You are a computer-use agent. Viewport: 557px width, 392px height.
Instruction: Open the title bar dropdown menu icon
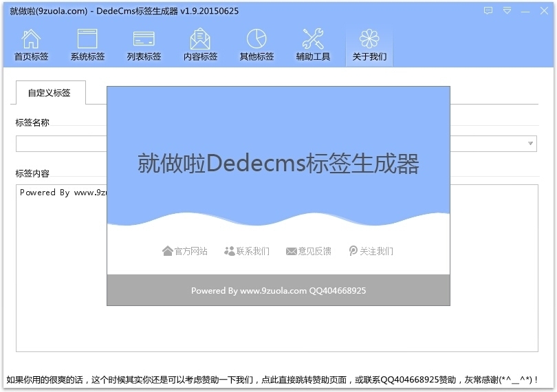point(507,11)
